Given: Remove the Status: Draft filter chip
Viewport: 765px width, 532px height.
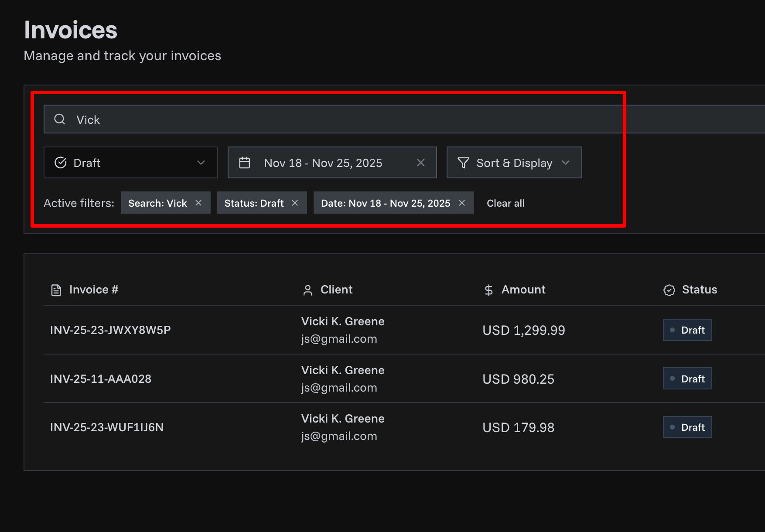Looking at the screenshot, I should click(294, 202).
